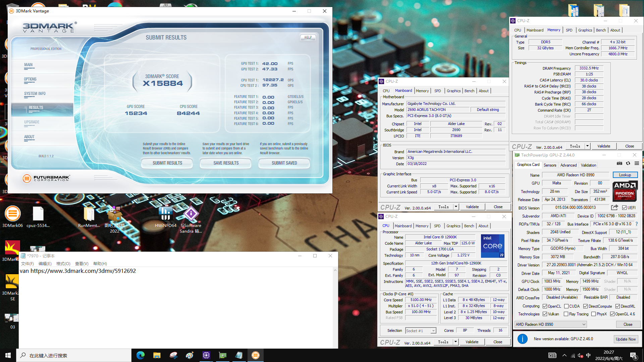
Task: Toggle the OpenGL 4.6 checkbox
Action: [x=612, y=314]
